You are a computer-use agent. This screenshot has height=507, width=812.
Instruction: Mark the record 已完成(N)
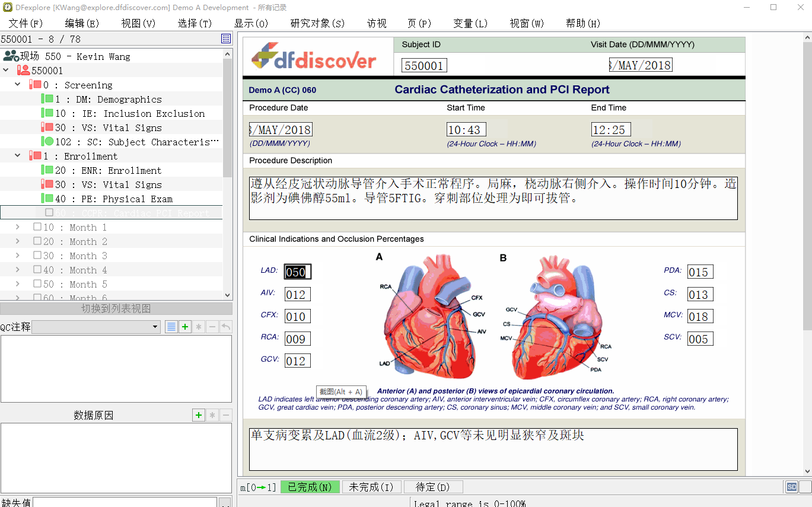(x=310, y=487)
